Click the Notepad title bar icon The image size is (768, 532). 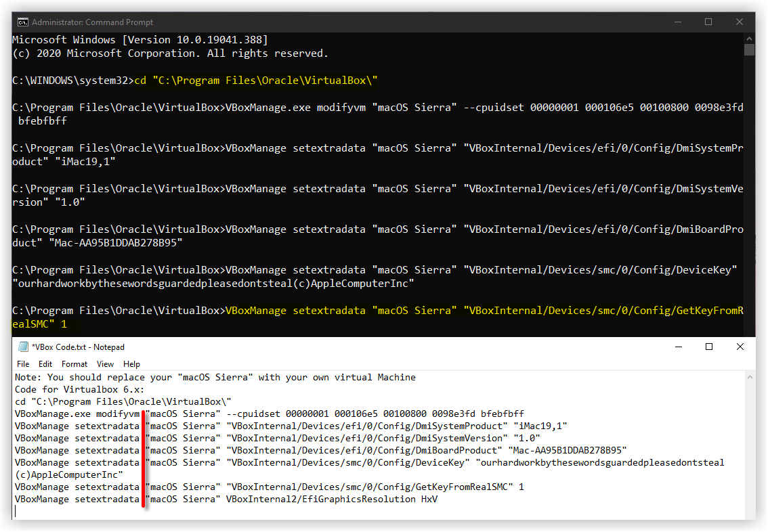point(23,347)
